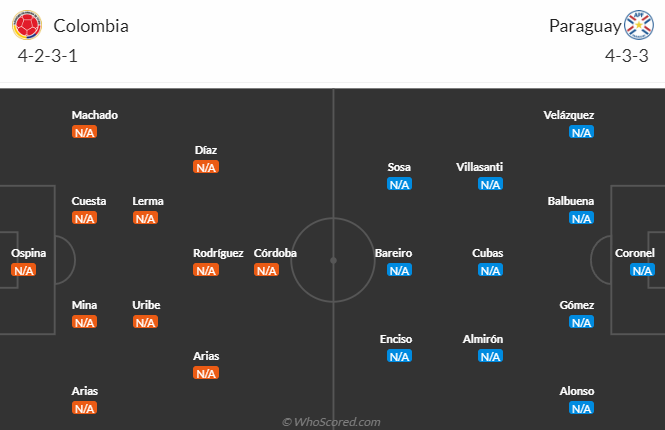Click the N/A badge under Rodríguez

click(206, 270)
